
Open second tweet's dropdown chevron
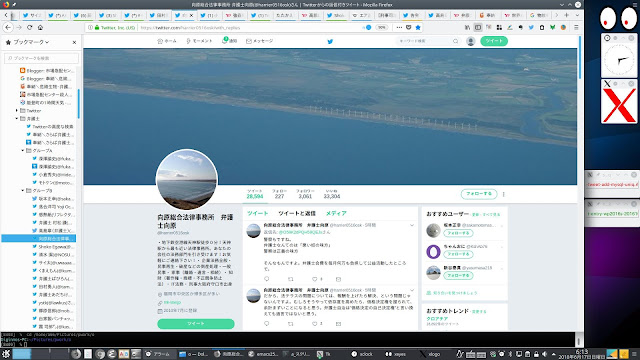tap(412, 290)
